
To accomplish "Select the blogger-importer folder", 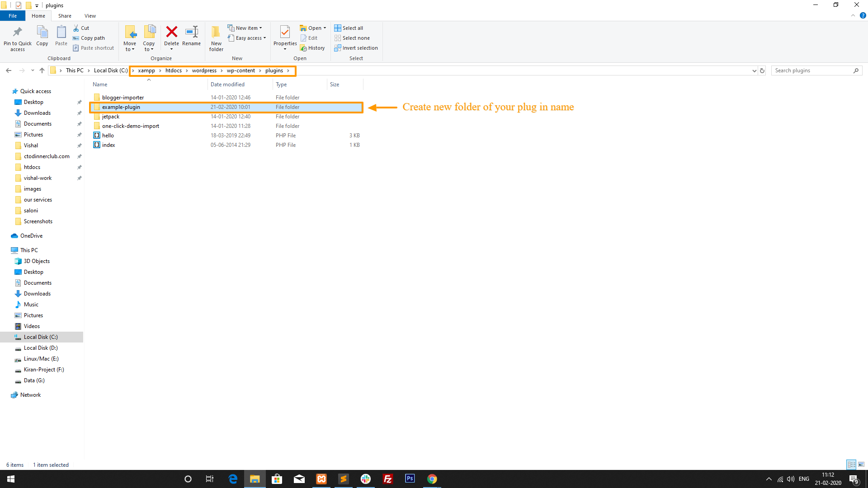I will tap(226, 98).
